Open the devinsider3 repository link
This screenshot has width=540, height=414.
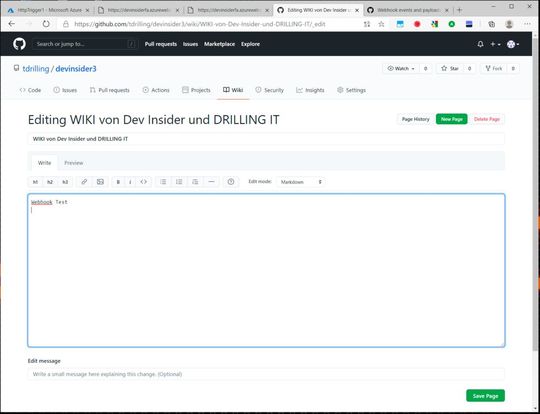[x=76, y=69]
